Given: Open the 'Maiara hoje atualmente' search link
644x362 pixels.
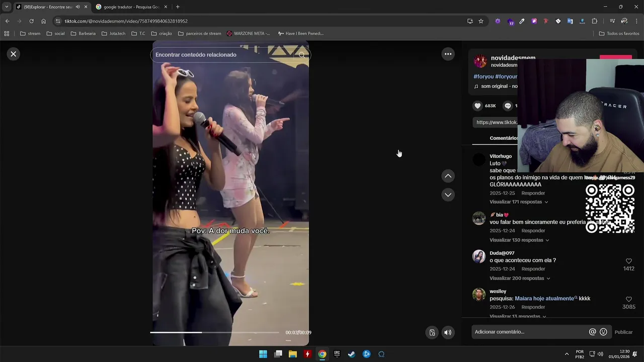Looking at the screenshot, I should 546,299.
